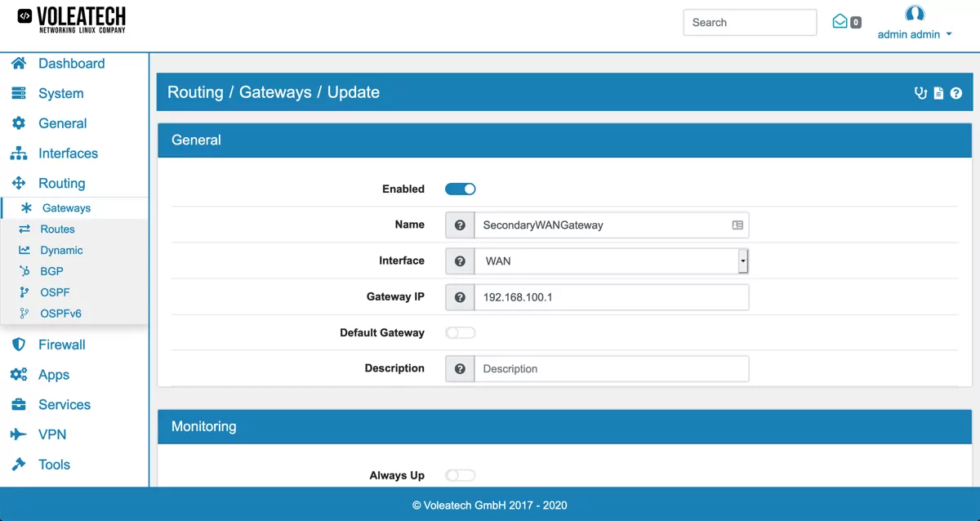
Task: Click the Gateway IP help button
Action: pyautogui.click(x=459, y=296)
